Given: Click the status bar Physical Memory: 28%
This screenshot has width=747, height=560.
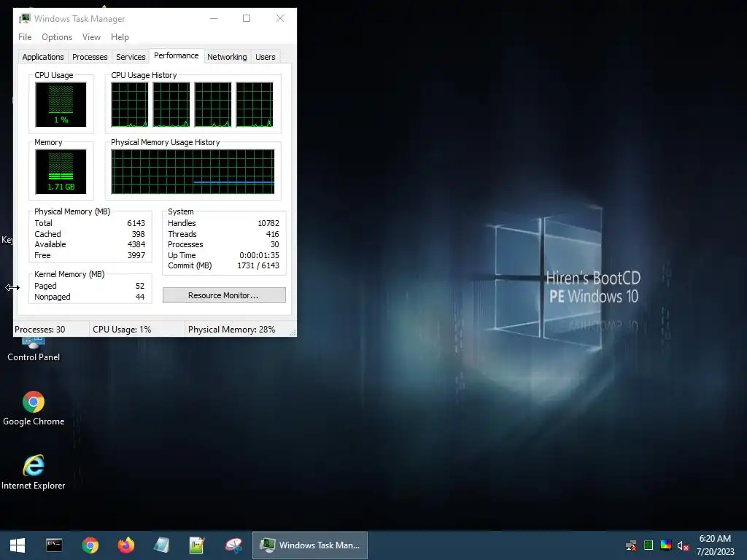Looking at the screenshot, I should pyautogui.click(x=231, y=330).
